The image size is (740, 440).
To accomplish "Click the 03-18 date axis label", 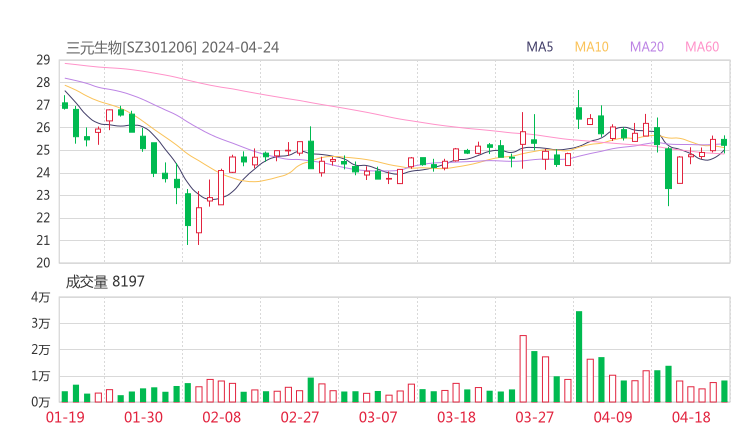I will click(456, 418).
